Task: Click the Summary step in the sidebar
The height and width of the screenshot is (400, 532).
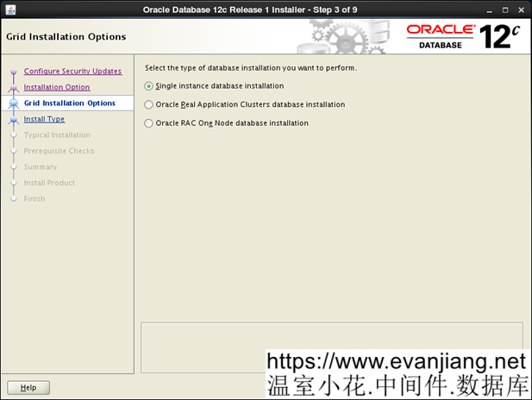Action: [x=41, y=167]
